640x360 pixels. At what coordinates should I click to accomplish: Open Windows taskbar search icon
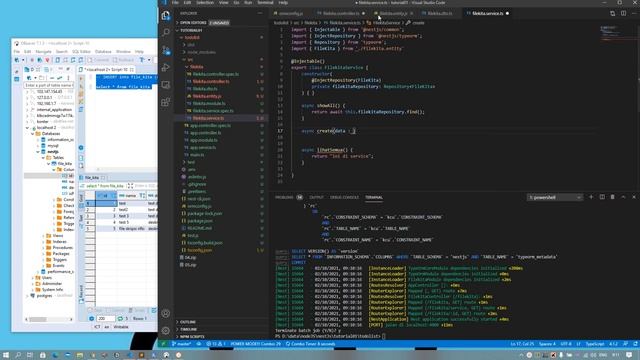click(x=18, y=355)
